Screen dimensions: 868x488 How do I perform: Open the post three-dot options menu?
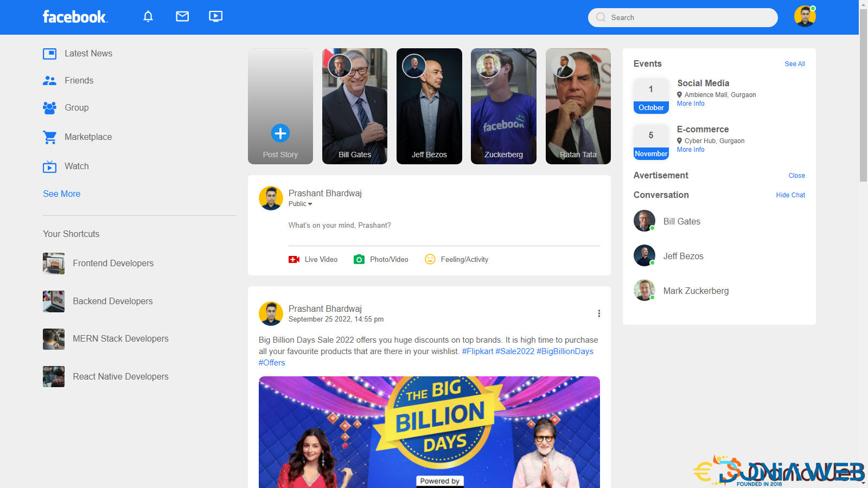[x=599, y=313]
